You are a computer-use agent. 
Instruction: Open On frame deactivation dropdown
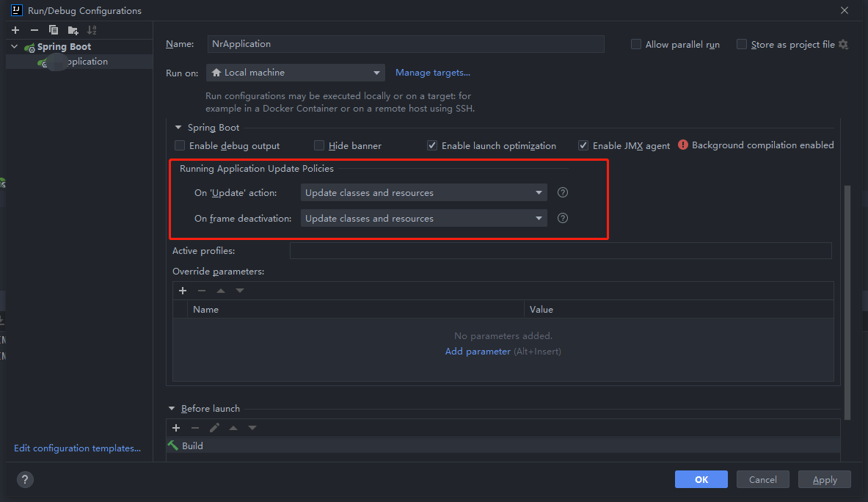pos(423,218)
